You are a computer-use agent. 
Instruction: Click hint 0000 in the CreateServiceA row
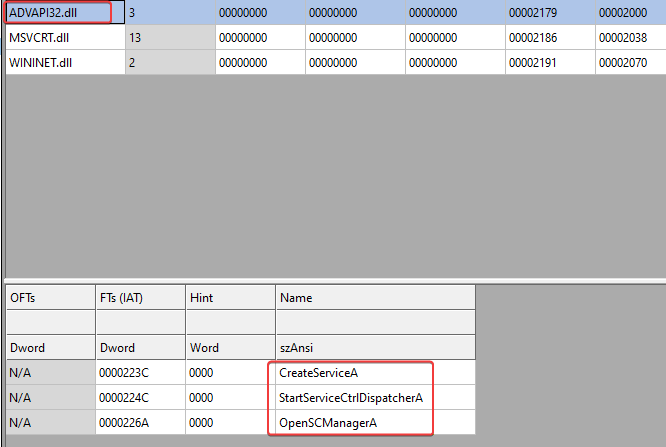pos(231,373)
